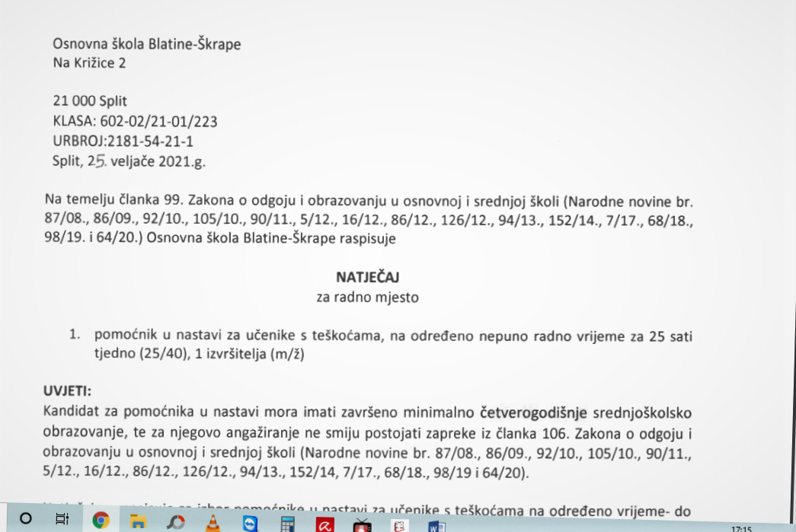
Task: Select the line "URBROJ:2181-54-21-1"
Action: click(x=123, y=141)
